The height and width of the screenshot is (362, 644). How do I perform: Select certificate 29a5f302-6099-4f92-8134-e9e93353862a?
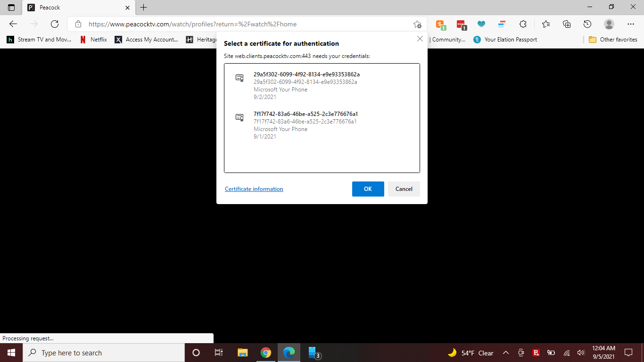[x=306, y=82]
